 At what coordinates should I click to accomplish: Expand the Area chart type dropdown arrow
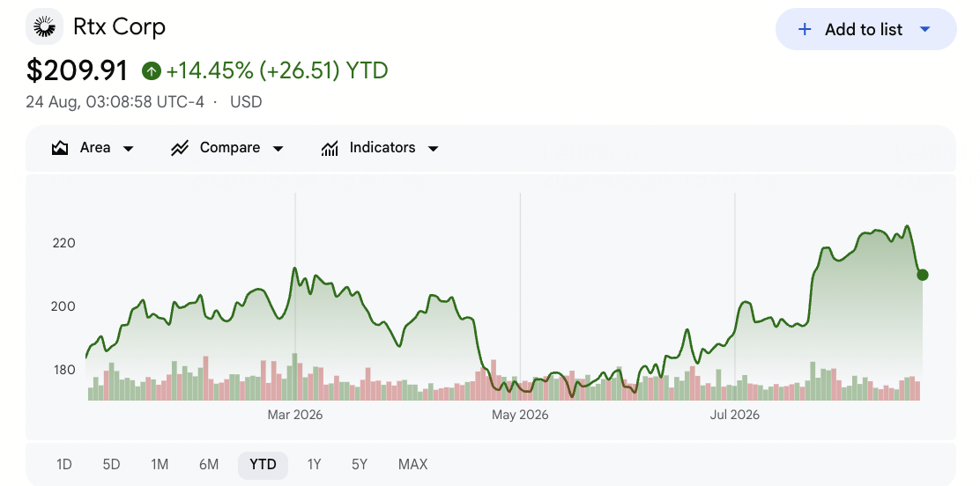coord(128,149)
